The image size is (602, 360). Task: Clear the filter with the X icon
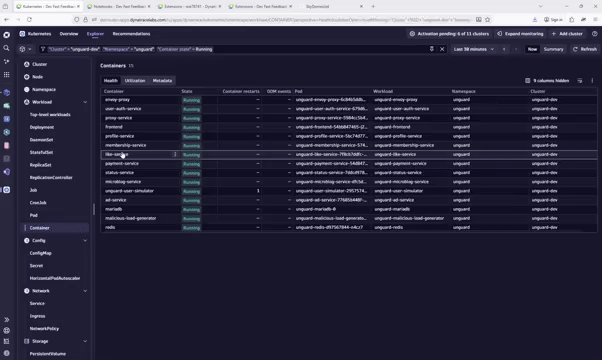tap(442, 49)
